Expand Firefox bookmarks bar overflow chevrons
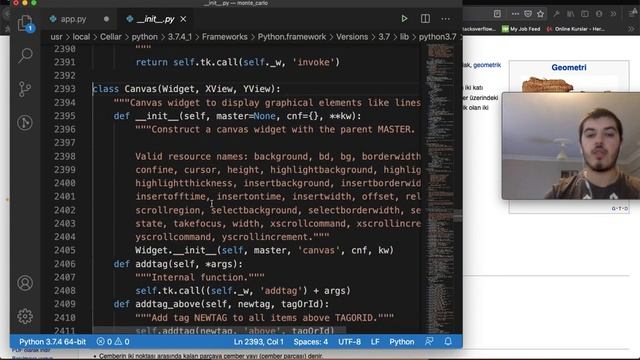Image resolution: width=640 pixels, height=360 pixels. click(x=631, y=29)
